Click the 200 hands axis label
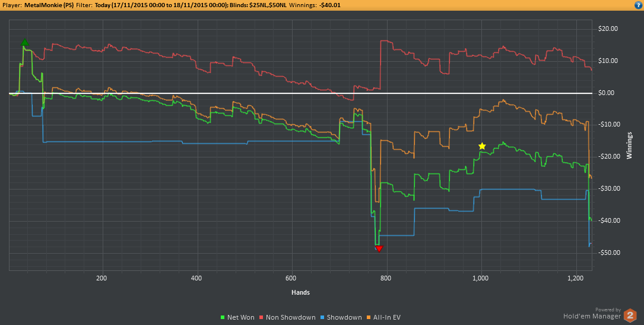This screenshot has width=644, height=325. (x=102, y=277)
